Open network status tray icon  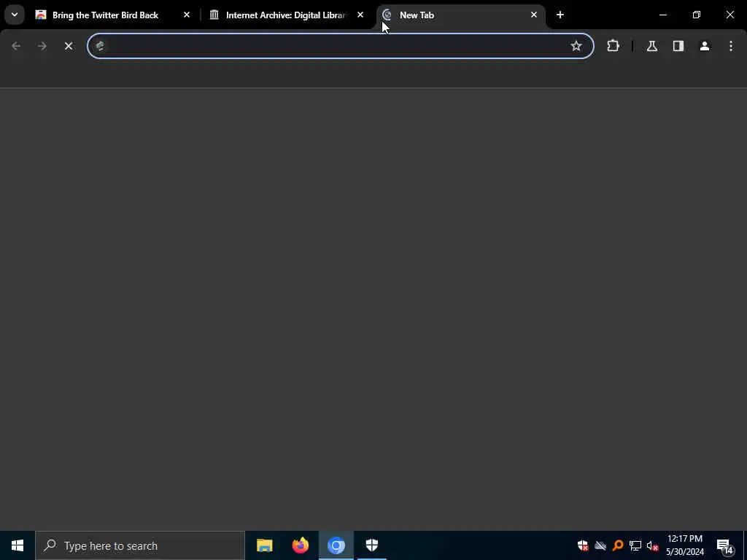point(635,545)
